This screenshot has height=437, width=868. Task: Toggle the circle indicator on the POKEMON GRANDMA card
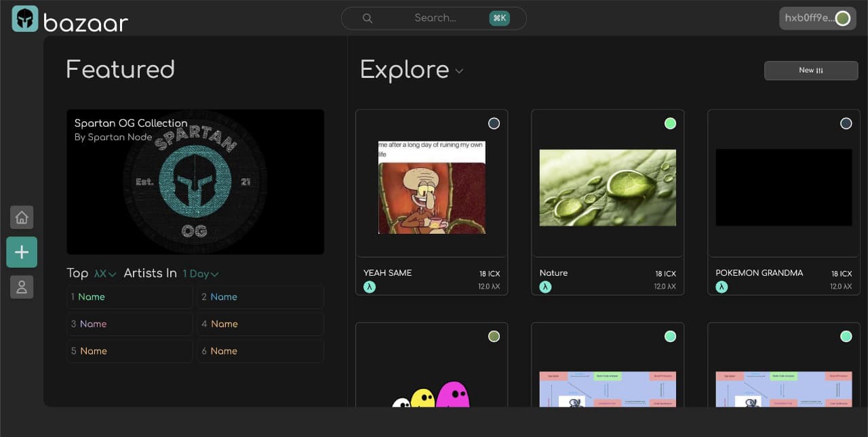coord(846,123)
